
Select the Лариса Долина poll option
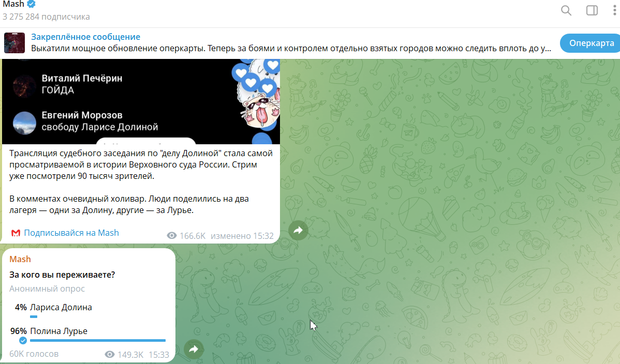pyautogui.click(x=61, y=307)
